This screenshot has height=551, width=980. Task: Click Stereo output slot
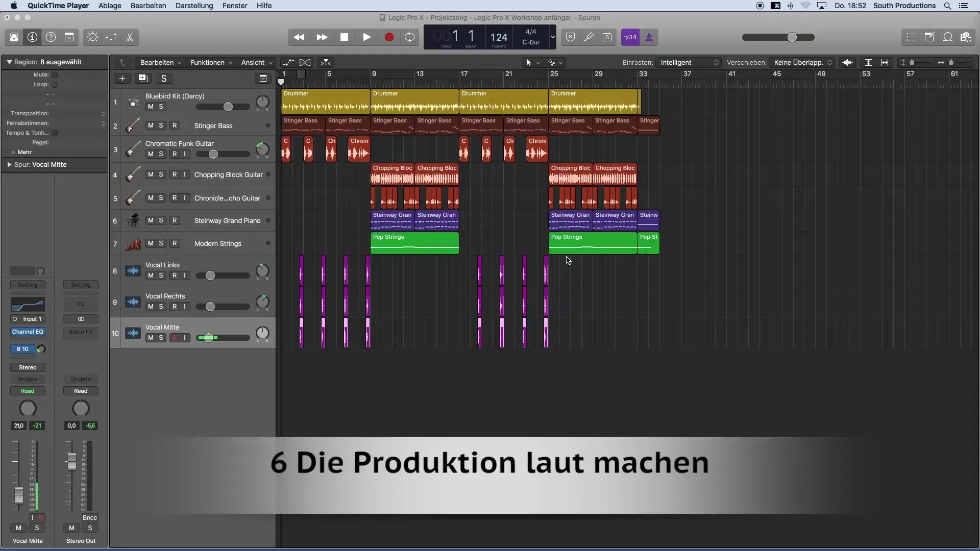(x=28, y=368)
